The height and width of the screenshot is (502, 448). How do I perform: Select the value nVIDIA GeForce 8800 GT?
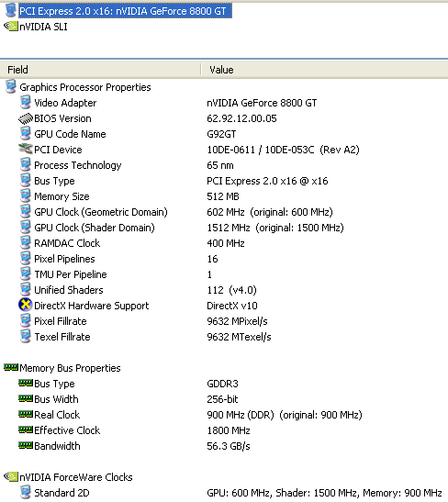(262, 103)
